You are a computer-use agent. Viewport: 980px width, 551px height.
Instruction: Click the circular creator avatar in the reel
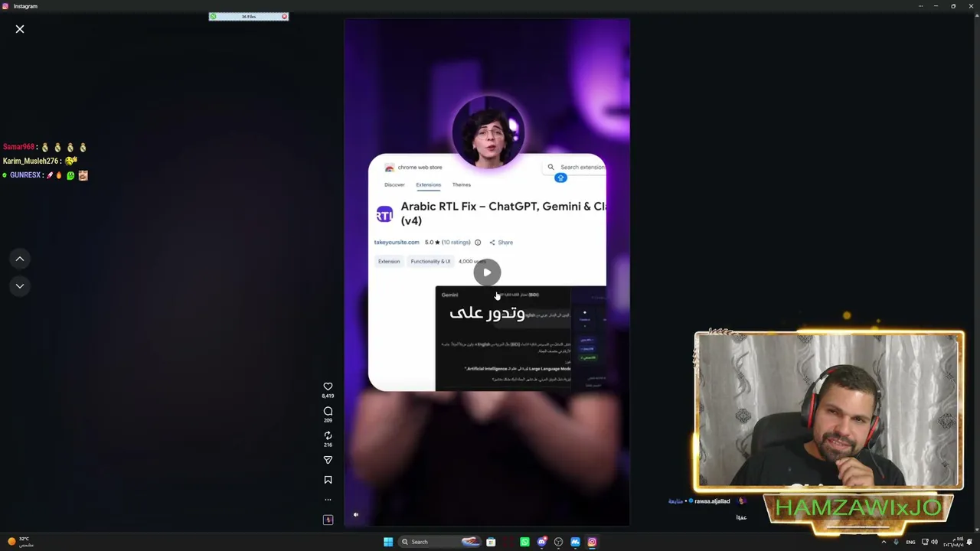click(x=488, y=132)
